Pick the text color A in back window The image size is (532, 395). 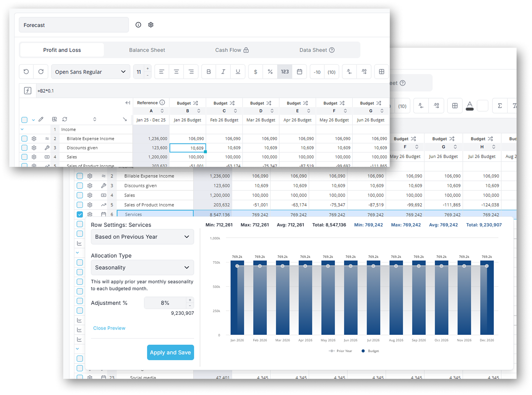click(x=470, y=106)
